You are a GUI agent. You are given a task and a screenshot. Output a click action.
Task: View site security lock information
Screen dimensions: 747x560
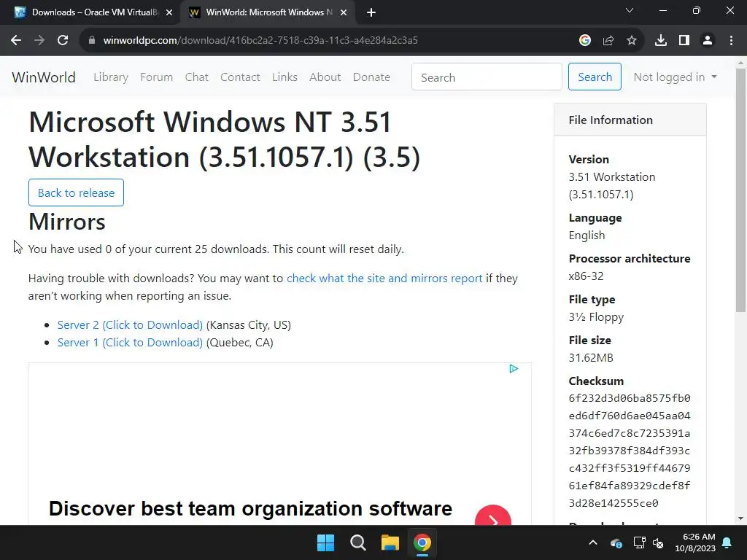tap(91, 41)
